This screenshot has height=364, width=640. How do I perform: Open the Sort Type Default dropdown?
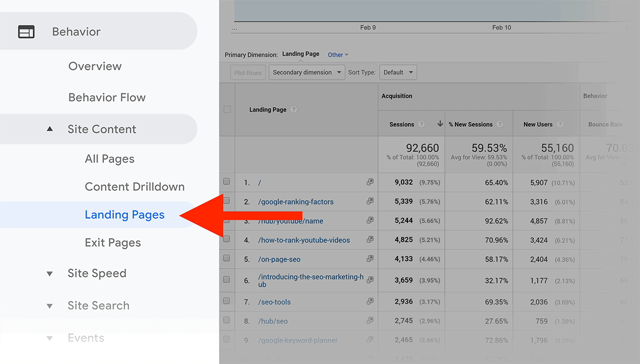pyautogui.click(x=398, y=72)
